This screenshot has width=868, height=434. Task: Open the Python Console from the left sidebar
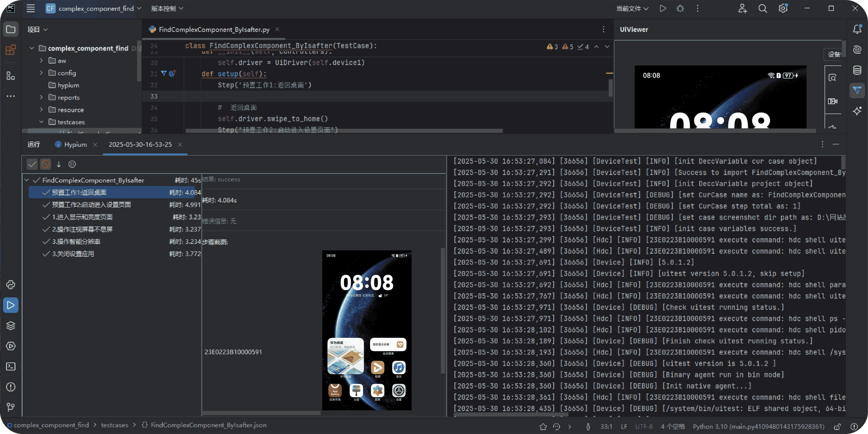tap(11, 285)
